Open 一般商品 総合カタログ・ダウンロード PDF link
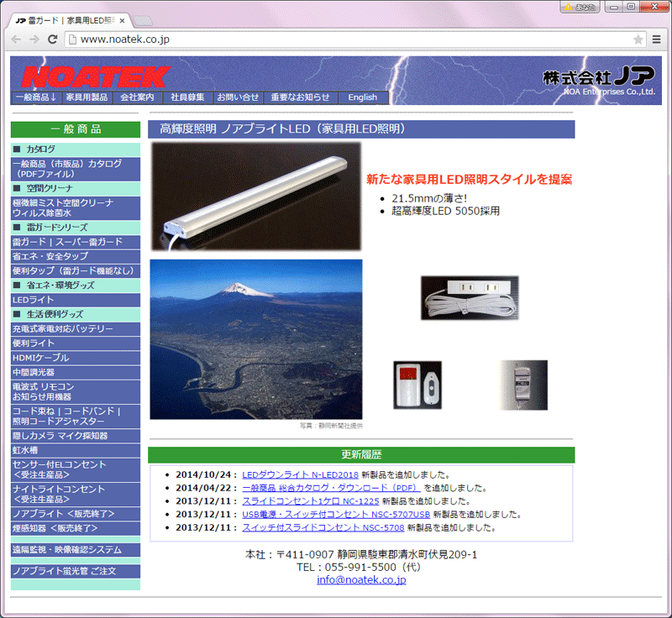This screenshot has height=618, width=672. (331, 488)
